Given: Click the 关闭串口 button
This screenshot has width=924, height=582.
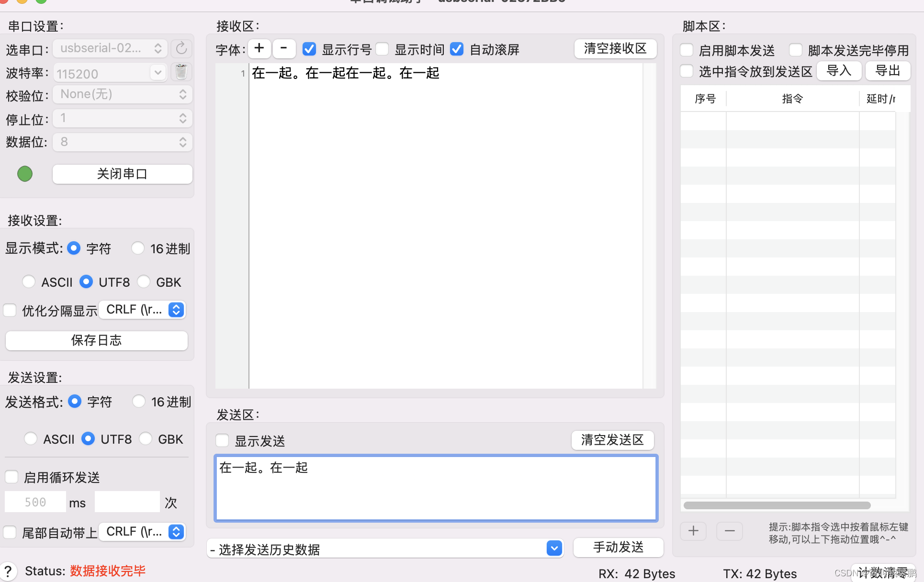Looking at the screenshot, I should pyautogui.click(x=122, y=174).
